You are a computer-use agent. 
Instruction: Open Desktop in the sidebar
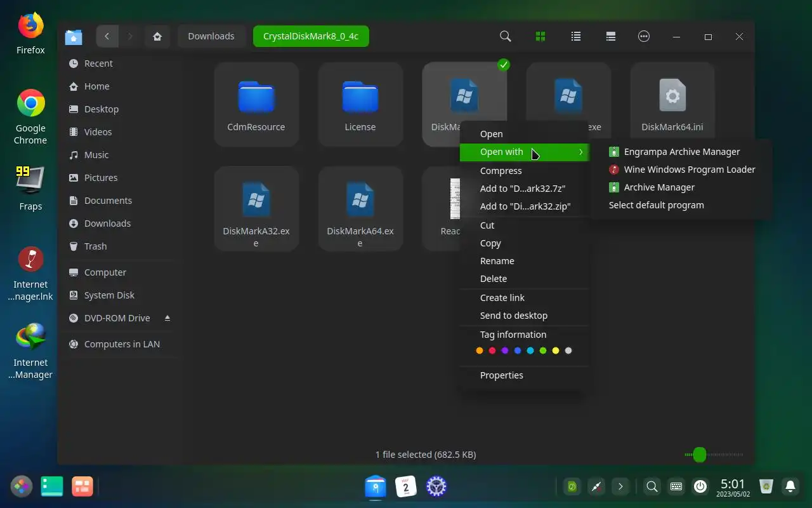(121, 109)
